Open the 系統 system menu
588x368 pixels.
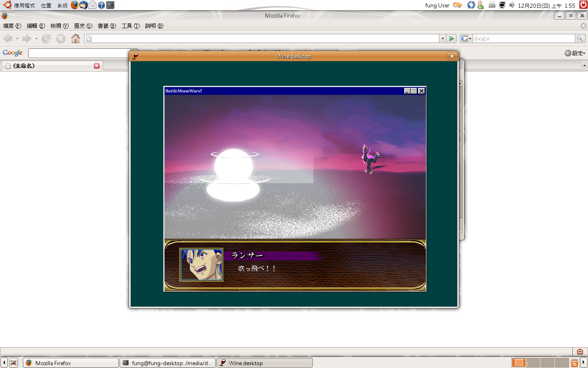tap(62, 5)
